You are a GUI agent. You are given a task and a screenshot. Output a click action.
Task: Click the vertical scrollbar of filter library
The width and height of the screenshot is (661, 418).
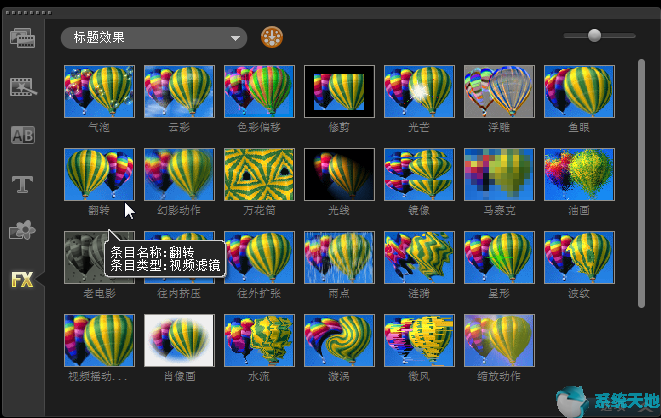tap(641, 183)
